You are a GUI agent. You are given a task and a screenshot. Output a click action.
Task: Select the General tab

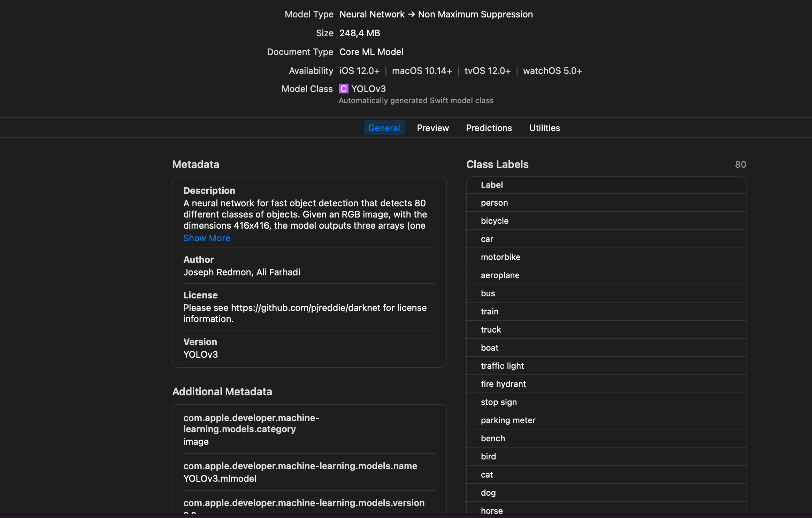(x=384, y=128)
